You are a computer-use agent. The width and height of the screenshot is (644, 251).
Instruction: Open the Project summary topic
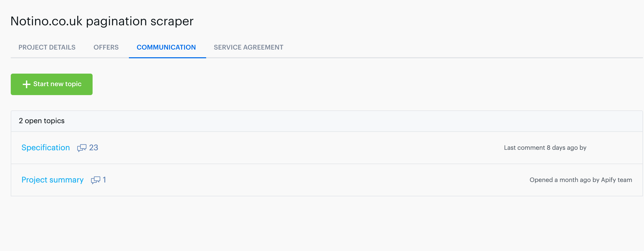tap(52, 180)
